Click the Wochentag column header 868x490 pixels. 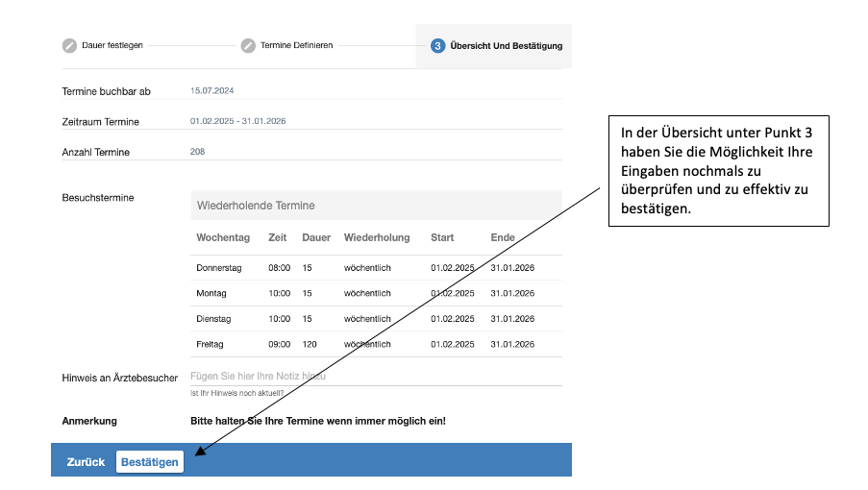coord(223,237)
